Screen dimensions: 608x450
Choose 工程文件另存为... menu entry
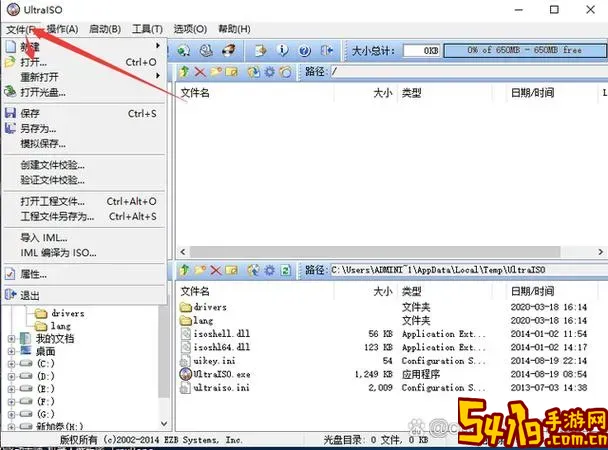pos(84,217)
